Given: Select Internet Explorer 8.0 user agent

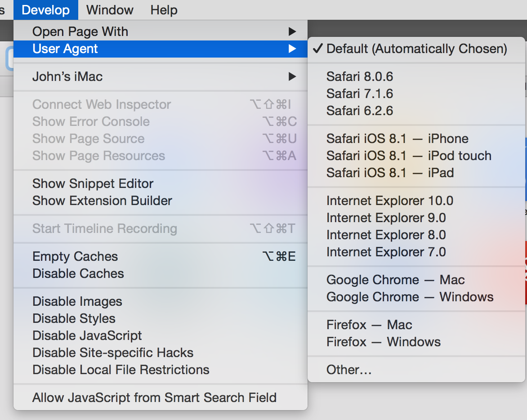Looking at the screenshot, I should tap(416, 235).
